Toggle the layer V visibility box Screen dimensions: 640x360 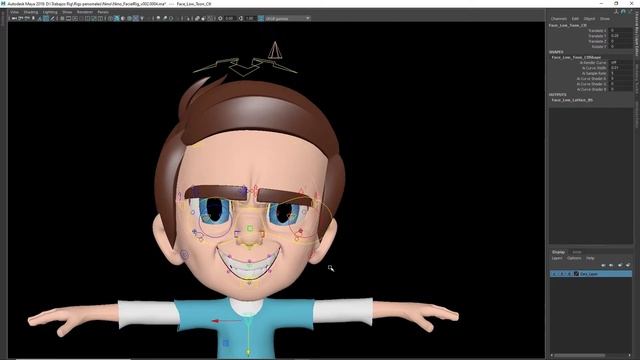(554, 274)
